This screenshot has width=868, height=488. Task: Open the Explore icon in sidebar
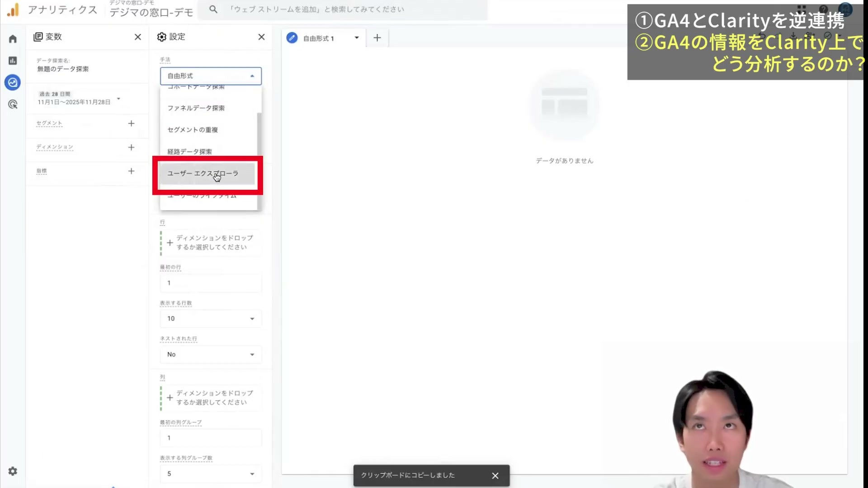[13, 82]
